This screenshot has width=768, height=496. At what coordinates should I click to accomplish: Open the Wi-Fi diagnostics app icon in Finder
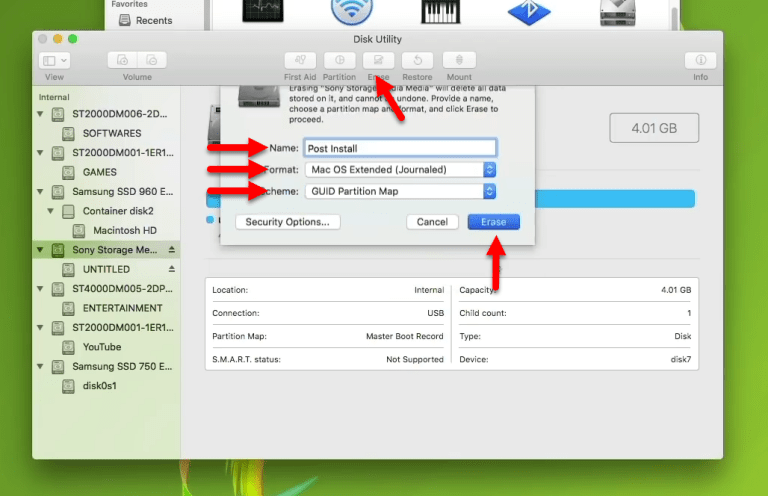(351, 12)
